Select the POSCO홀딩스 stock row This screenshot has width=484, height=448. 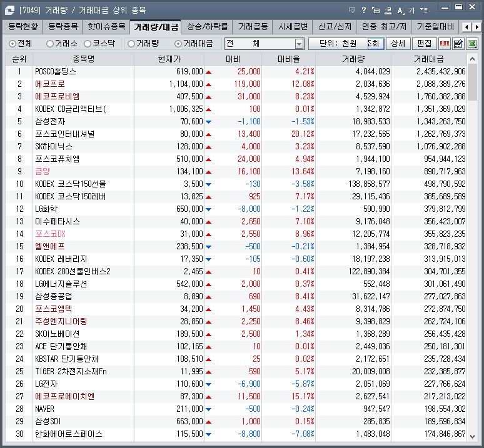coord(236,71)
